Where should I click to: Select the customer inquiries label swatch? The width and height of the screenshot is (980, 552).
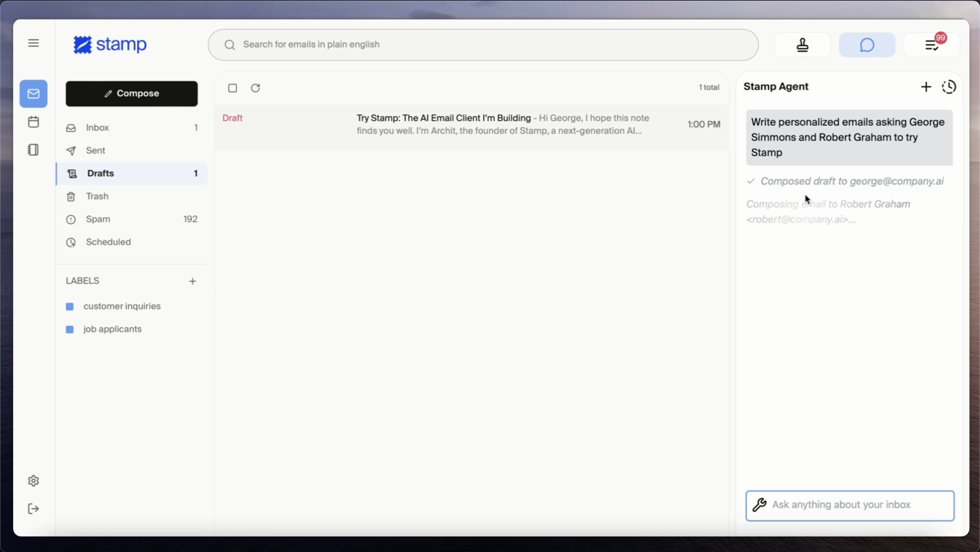click(70, 306)
